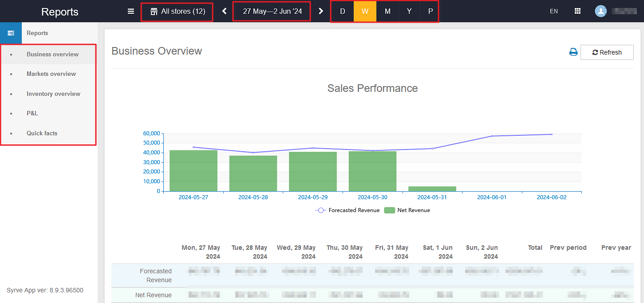Open Markets overview report
The image size is (644, 303).
(51, 74)
